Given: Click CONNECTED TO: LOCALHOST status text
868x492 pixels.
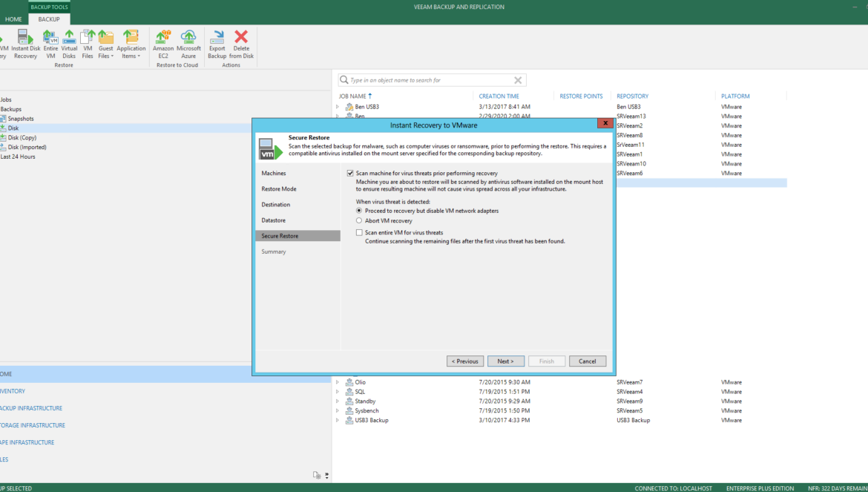Looking at the screenshot, I should click(x=673, y=488).
